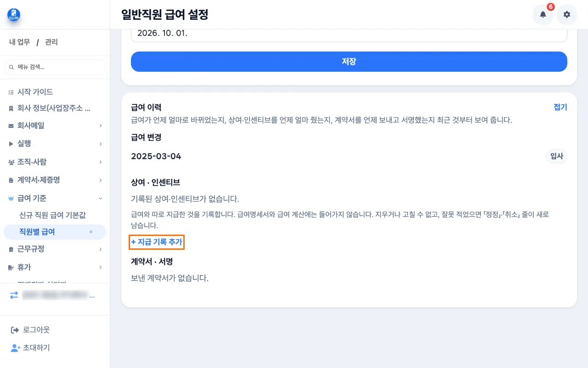Image resolution: width=588 pixels, height=368 pixels.
Task: Click the 로그아웃 exit icon
Action: click(x=14, y=330)
